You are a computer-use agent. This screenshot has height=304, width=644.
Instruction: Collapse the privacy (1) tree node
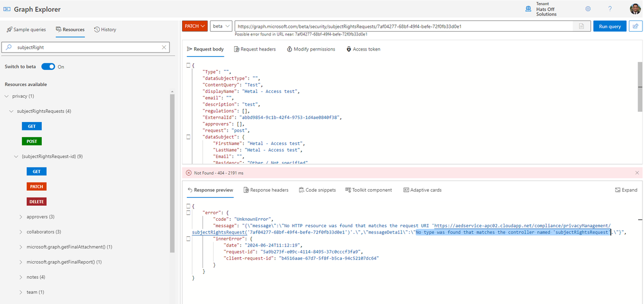(6, 96)
